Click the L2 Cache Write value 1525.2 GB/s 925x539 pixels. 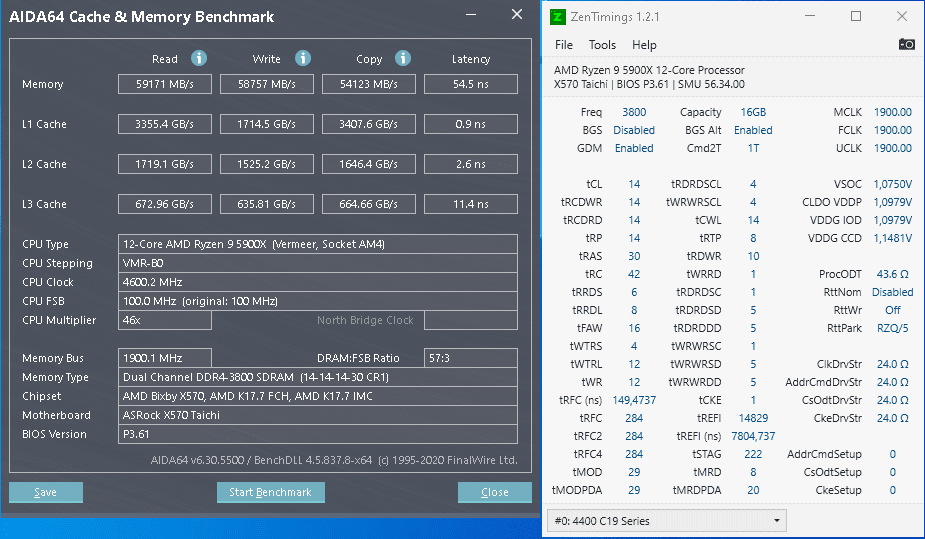coord(267,164)
